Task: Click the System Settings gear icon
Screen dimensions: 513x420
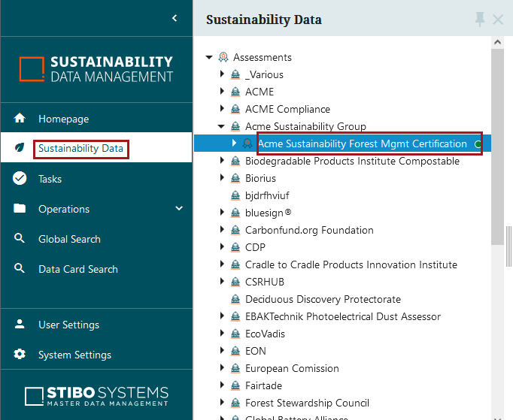Action: click(20, 355)
